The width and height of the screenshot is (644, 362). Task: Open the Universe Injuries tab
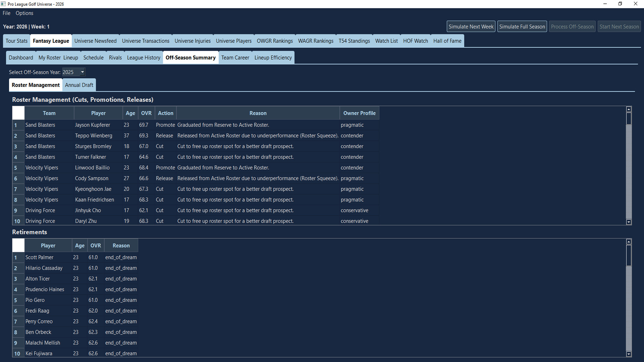coord(193,41)
